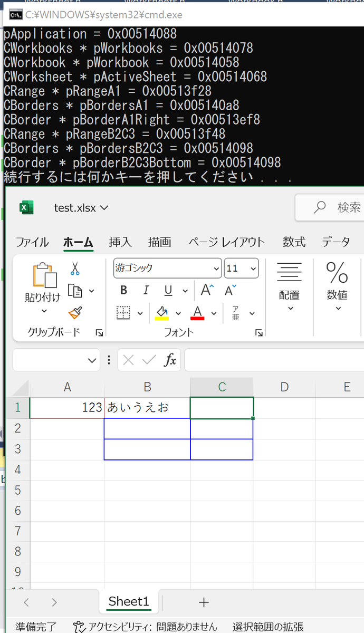Open the font group dialog launcher

click(258, 333)
